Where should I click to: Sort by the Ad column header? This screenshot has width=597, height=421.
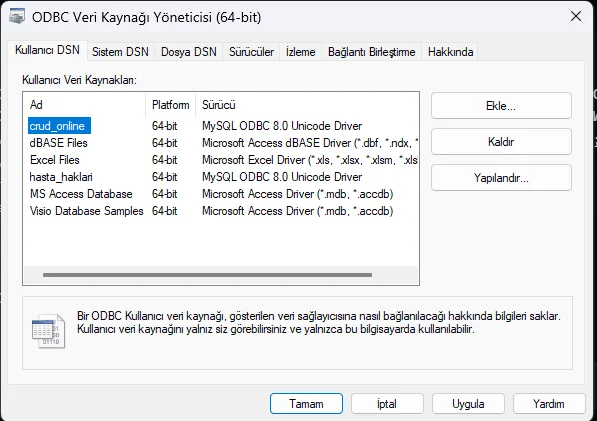(85, 105)
